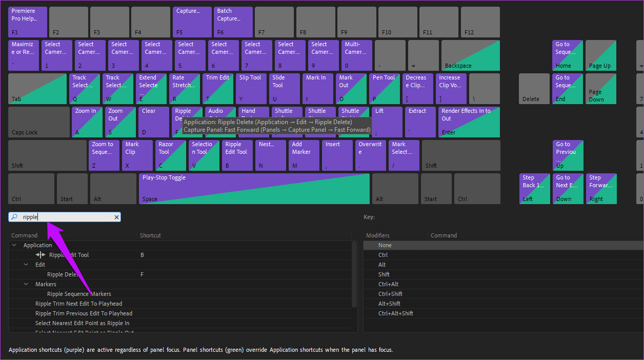Click the F1 Premiere Pro Help key
644x360 pixels.
click(28, 22)
